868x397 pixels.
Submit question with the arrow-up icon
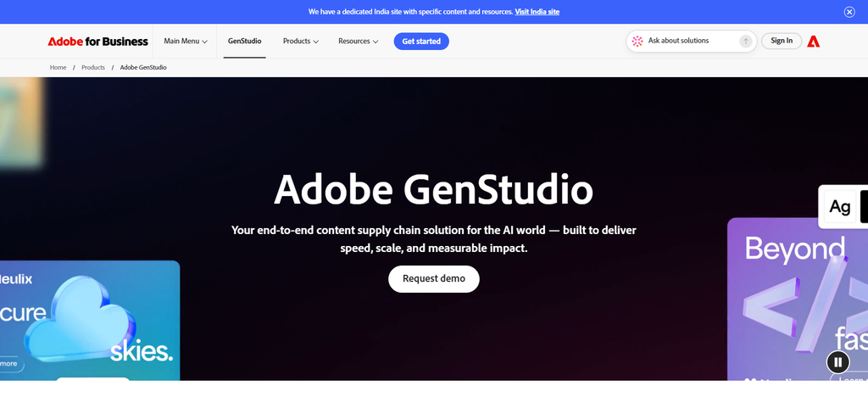click(746, 41)
